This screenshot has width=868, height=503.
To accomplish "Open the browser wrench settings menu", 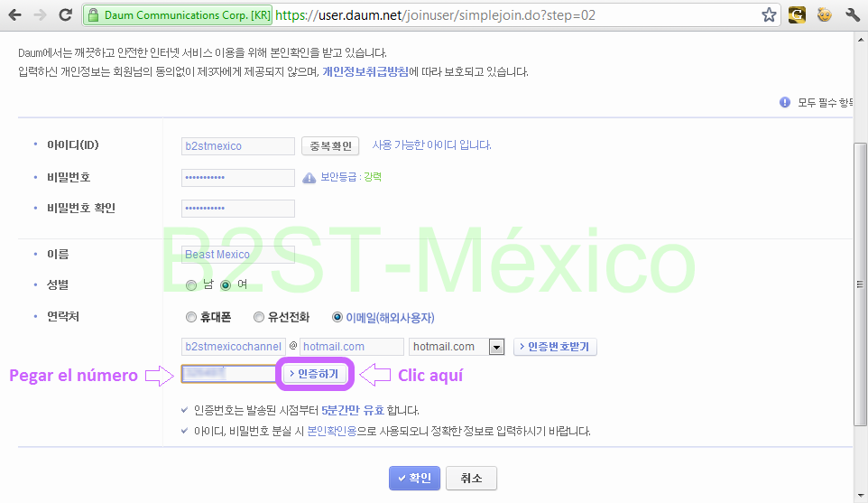I will (x=853, y=15).
